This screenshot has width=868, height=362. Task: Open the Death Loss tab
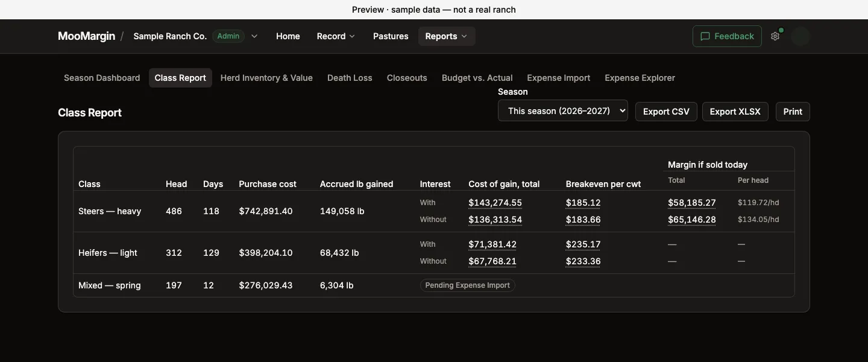pos(350,78)
